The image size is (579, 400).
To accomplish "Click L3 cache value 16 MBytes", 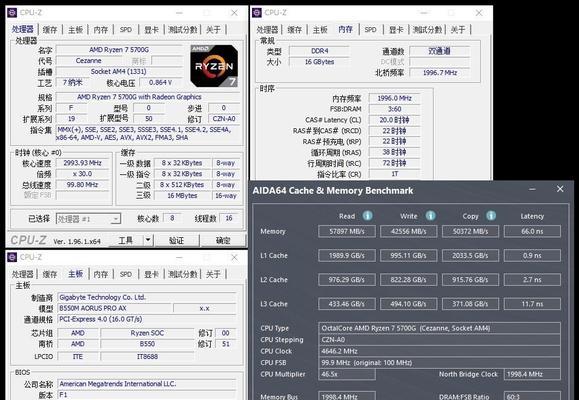I will tap(182, 195).
